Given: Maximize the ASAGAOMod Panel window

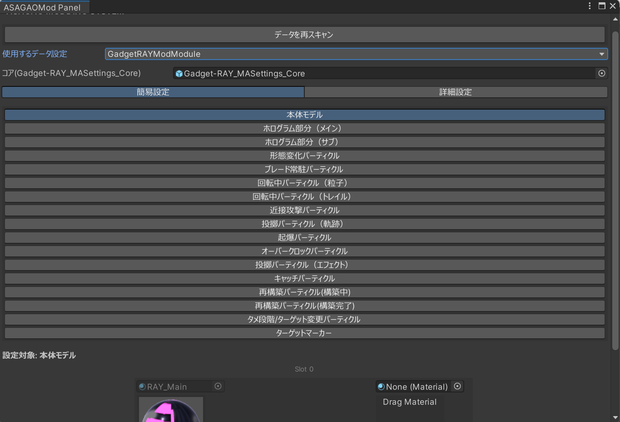Looking at the screenshot, I should pyautogui.click(x=602, y=6).
